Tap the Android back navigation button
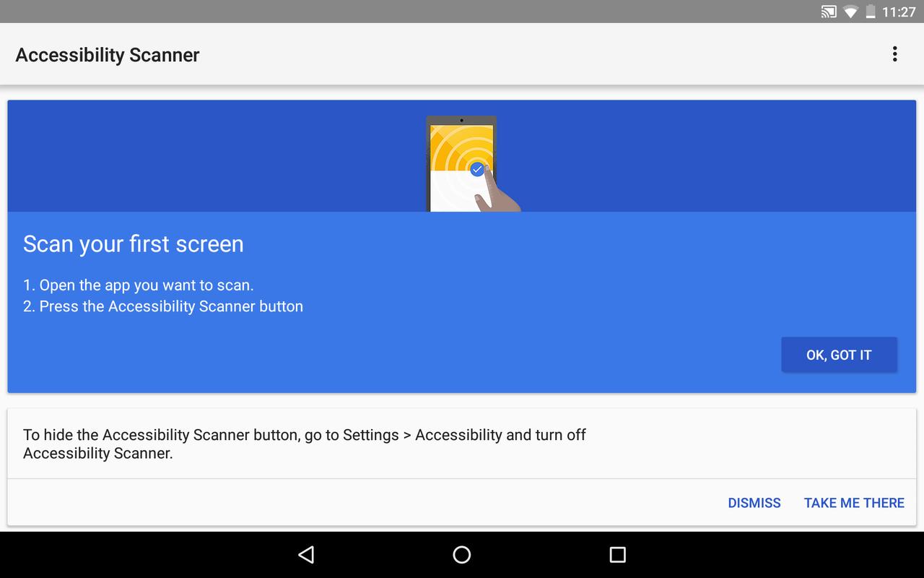 (306, 555)
